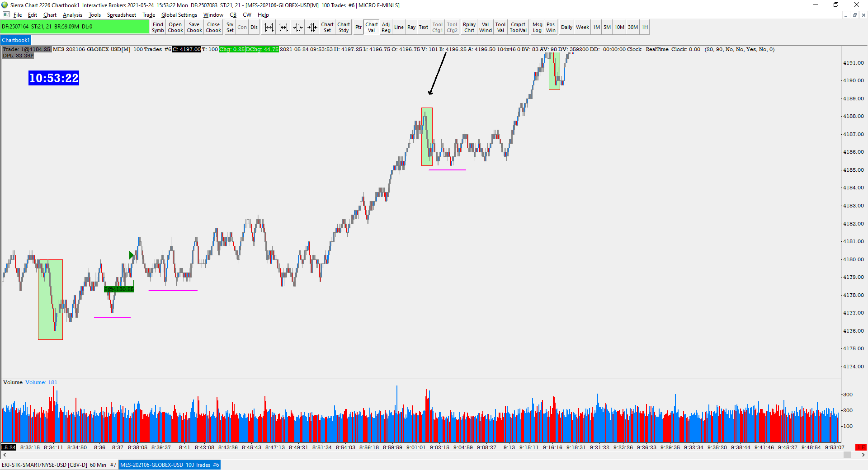Click the 2@4180.25 position label
Screen dimensions: 868x470
[119, 289]
